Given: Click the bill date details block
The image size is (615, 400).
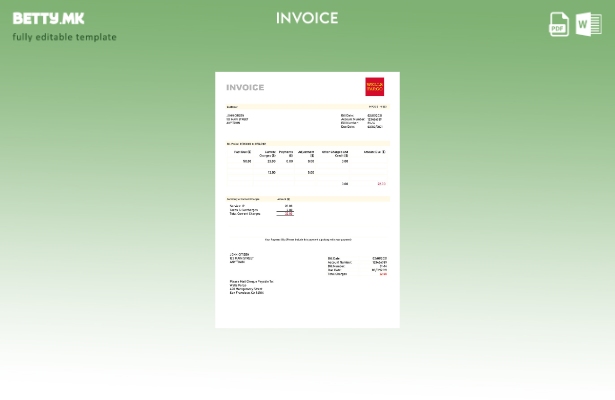Looking at the screenshot, I should click(x=361, y=121).
